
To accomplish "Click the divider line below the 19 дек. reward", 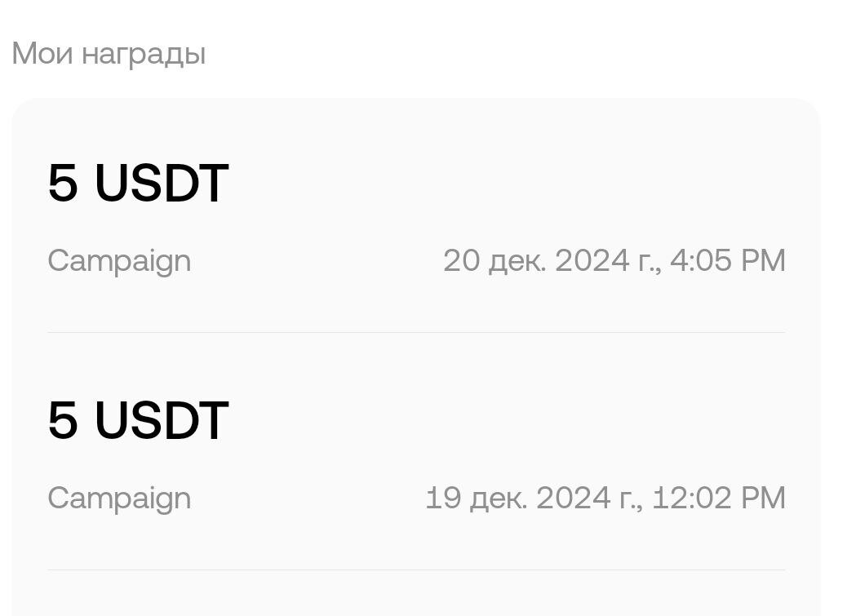I will point(416,570).
